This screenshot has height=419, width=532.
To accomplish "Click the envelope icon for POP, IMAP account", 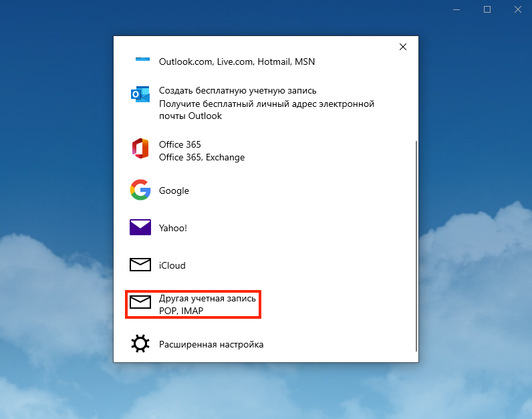I will click(x=140, y=302).
